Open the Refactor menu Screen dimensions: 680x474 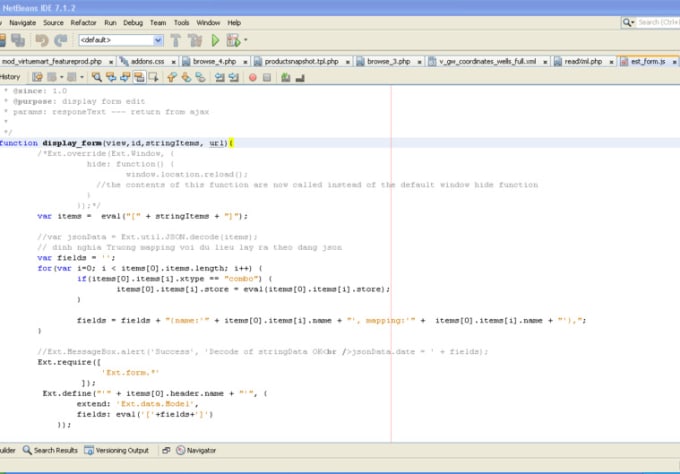point(83,23)
